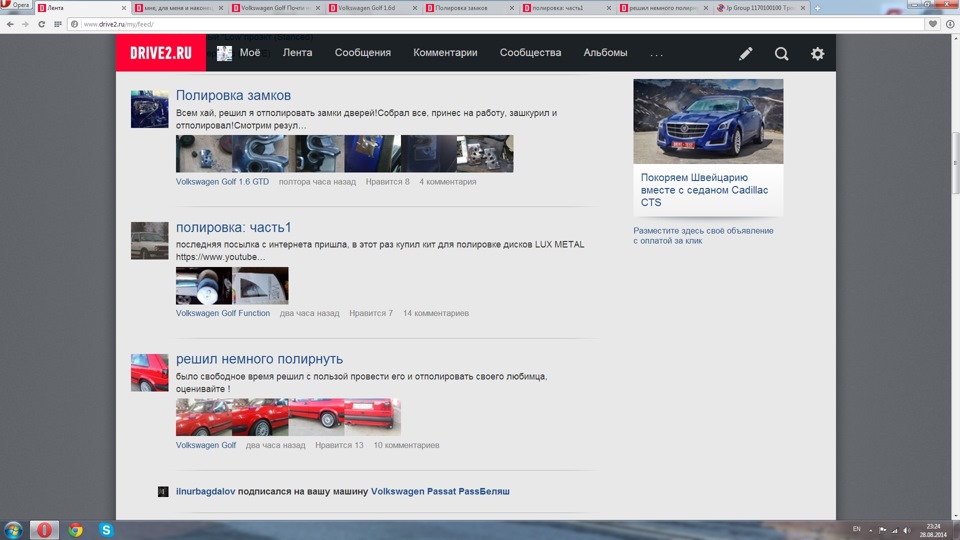Open blue Cadillac CTS ad image

(708, 121)
